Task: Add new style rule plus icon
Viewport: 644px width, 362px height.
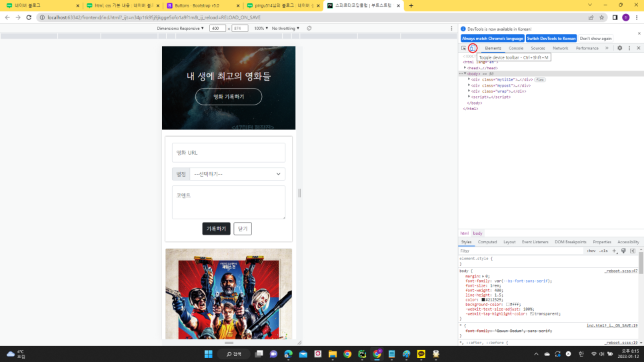Action: [615, 251]
